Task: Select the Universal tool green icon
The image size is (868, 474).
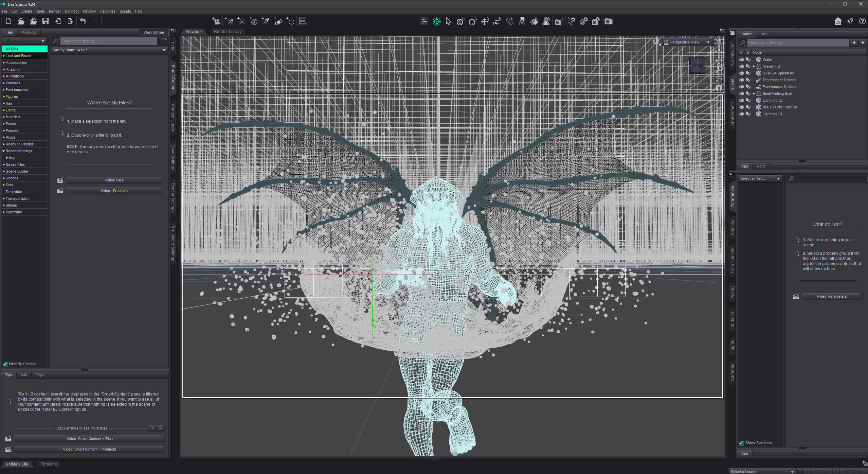Action: coord(436,21)
